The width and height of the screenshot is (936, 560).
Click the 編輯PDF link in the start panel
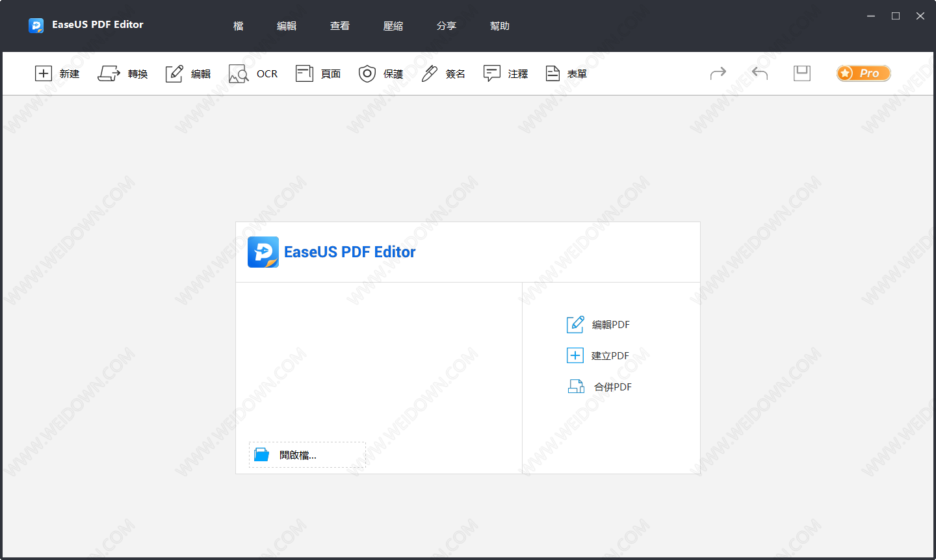pyautogui.click(x=598, y=324)
